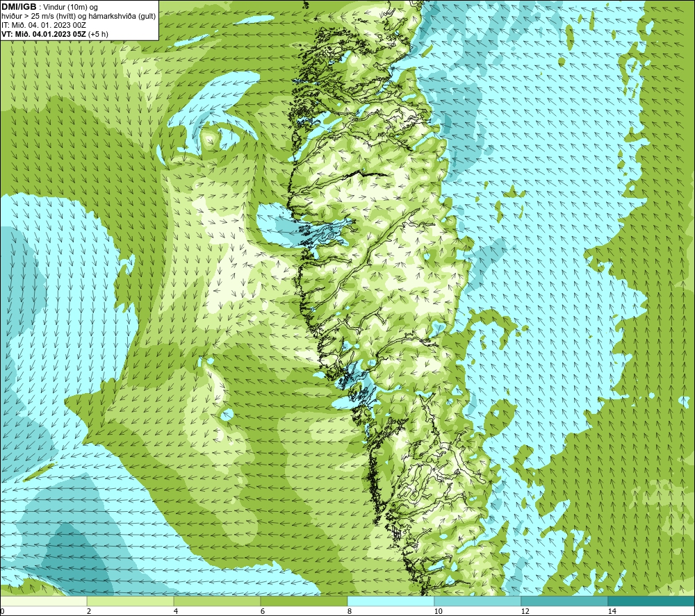Viewport: 695px width, 616px height.
Task: Click the 'IT: Mið. 04. 01. 2023 00Z' line
Action: (44, 25)
